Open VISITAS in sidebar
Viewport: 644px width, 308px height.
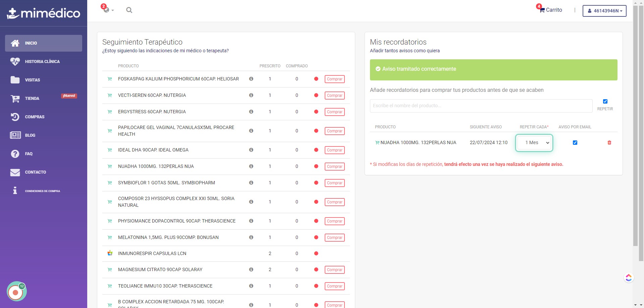44,80
